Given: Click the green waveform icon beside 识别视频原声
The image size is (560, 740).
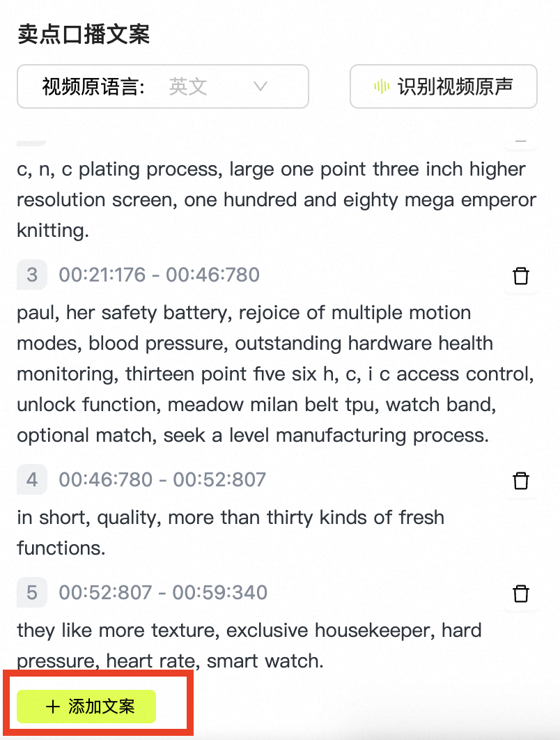Looking at the screenshot, I should 381,86.
